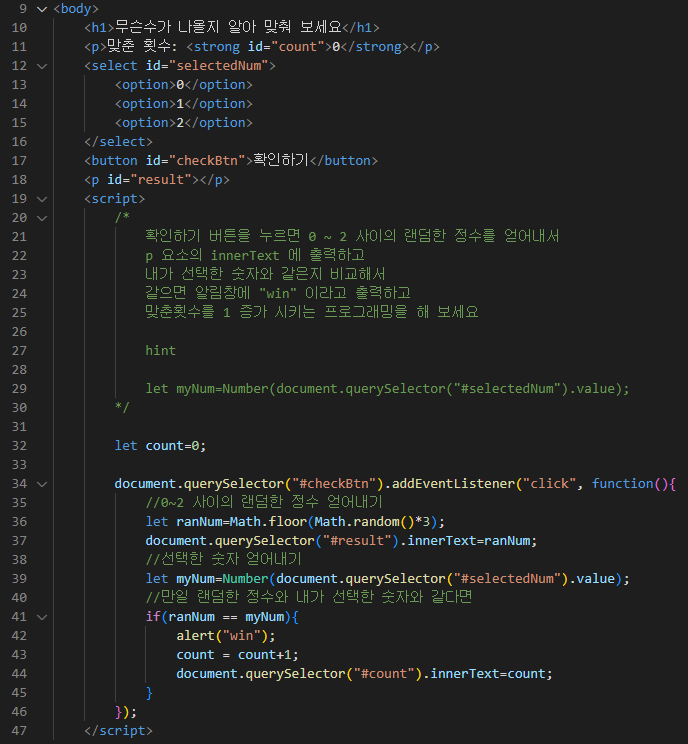The height and width of the screenshot is (744, 688).
Task: Click the "#result" selector string
Action: (357, 540)
